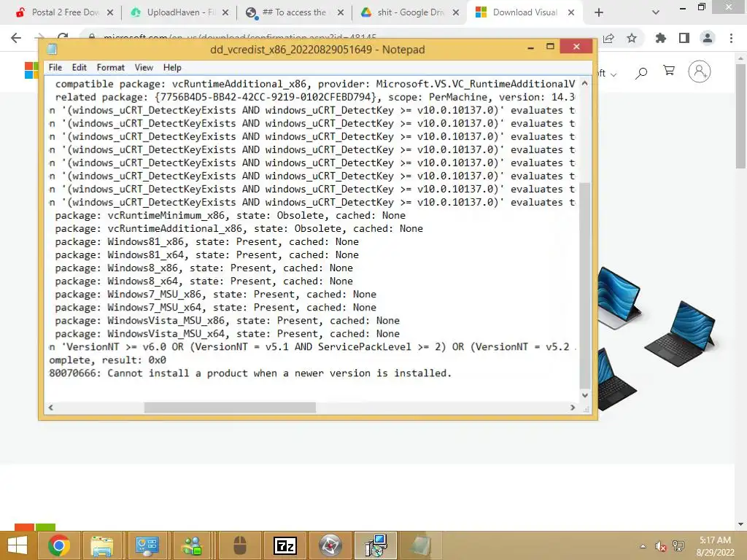Image resolution: width=747 pixels, height=560 pixels.
Task: Close the Postal 2 tab
Action: (110, 12)
